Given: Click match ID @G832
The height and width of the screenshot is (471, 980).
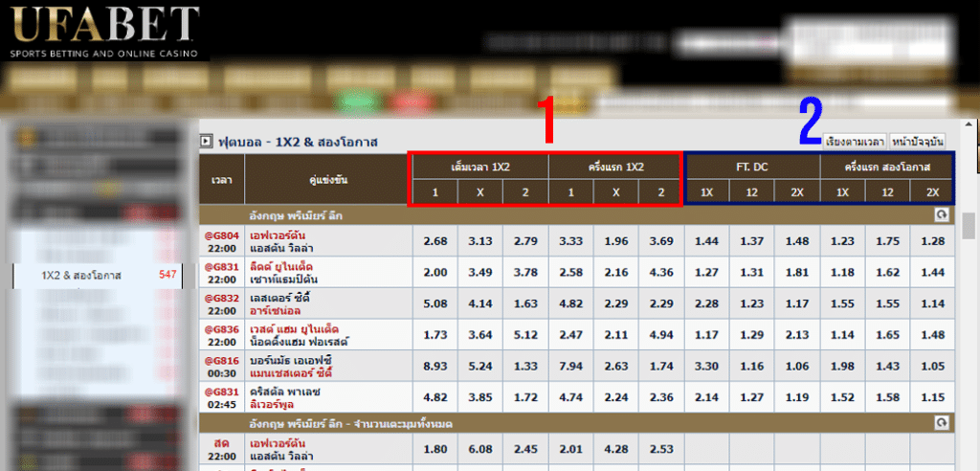Looking at the screenshot, I should coord(221,298).
